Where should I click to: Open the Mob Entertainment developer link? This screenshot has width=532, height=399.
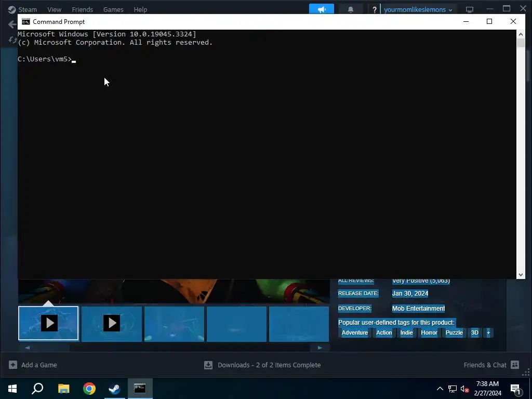pyautogui.click(x=418, y=309)
